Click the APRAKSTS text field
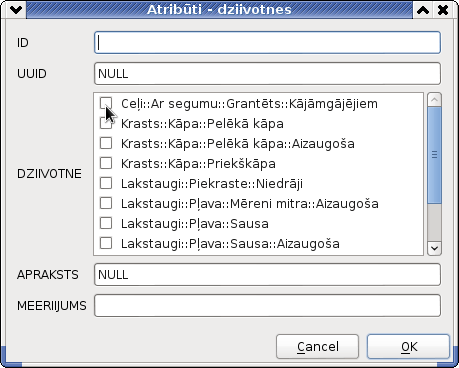Image resolution: width=459 pixels, height=368 pixels. pos(267,275)
